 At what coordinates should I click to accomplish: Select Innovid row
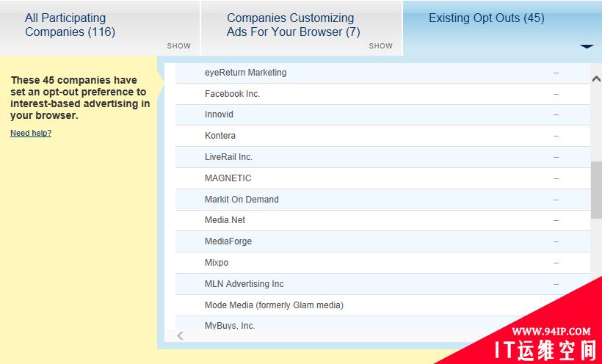(382, 114)
